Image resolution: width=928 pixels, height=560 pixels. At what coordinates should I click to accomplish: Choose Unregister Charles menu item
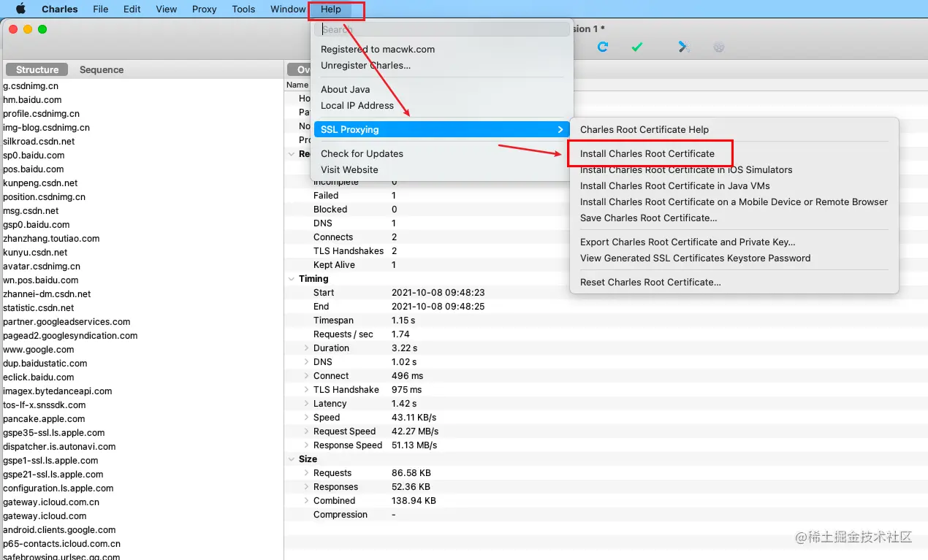pyautogui.click(x=365, y=65)
